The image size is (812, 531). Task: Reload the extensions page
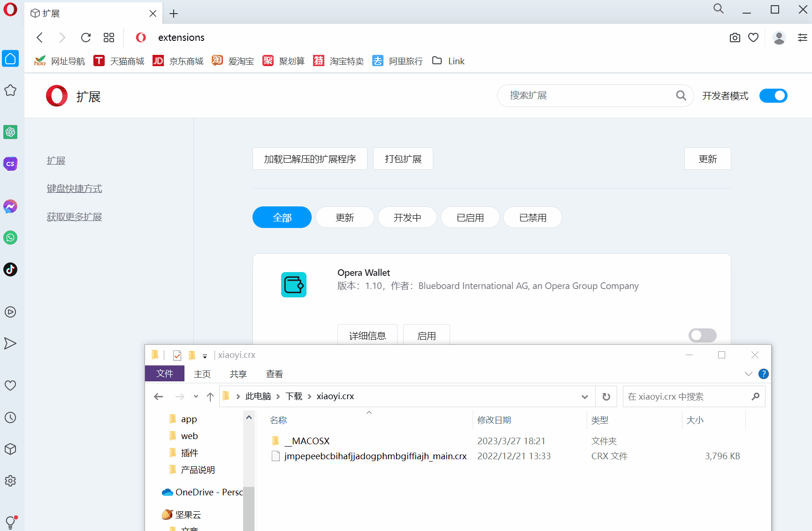coord(86,38)
